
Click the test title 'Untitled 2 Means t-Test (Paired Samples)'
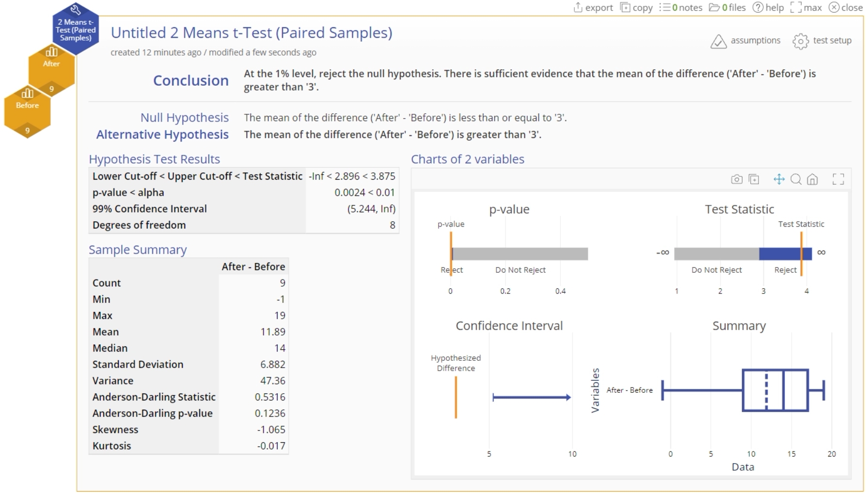(252, 32)
